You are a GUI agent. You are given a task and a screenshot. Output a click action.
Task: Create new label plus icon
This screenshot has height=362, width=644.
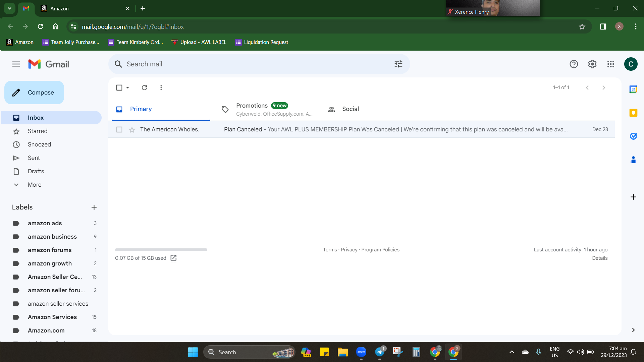pos(94,207)
